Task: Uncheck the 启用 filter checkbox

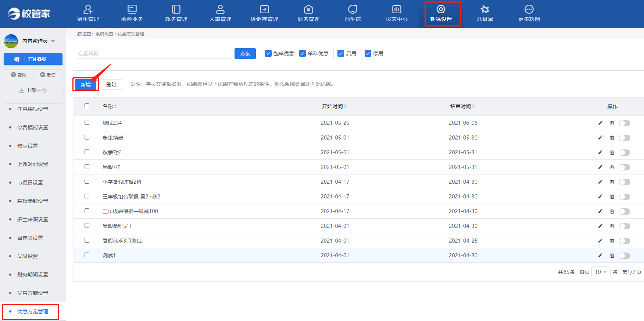Action: coord(341,53)
